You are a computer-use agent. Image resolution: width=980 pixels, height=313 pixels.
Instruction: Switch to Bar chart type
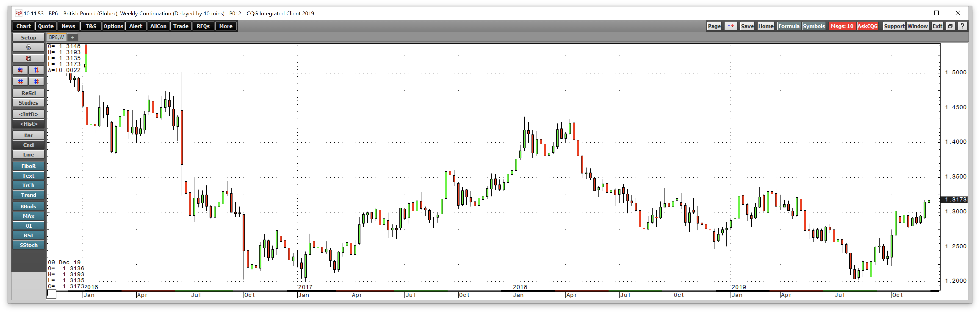[x=28, y=136]
